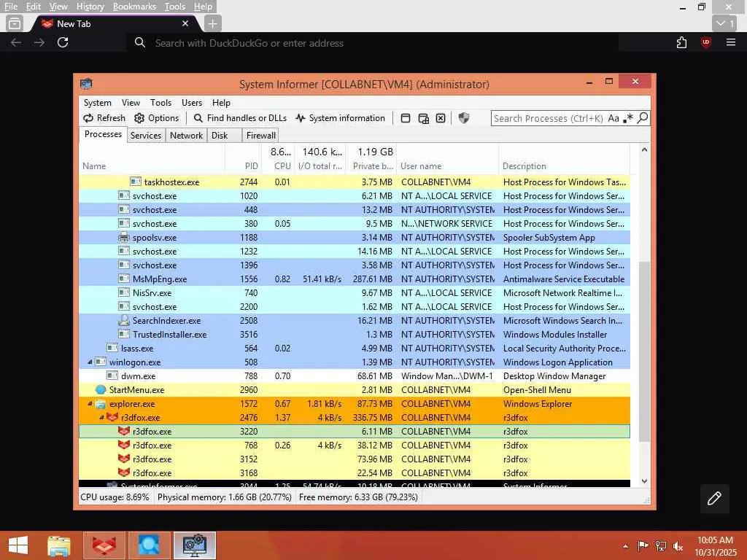The width and height of the screenshot is (747, 560).
Task: Click the scroll down arrow in process list
Action: tap(644, 481)
